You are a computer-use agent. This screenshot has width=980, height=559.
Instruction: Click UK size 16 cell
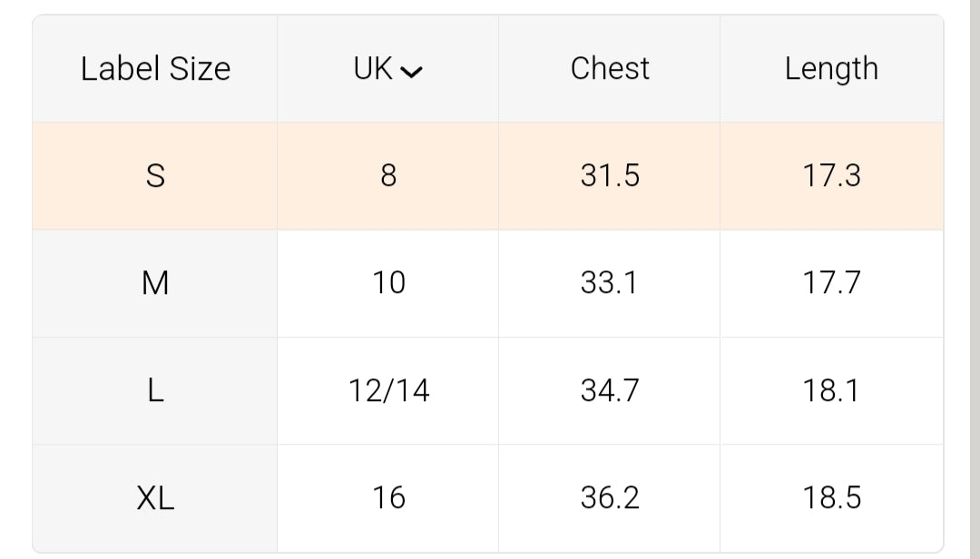point(388,498)
